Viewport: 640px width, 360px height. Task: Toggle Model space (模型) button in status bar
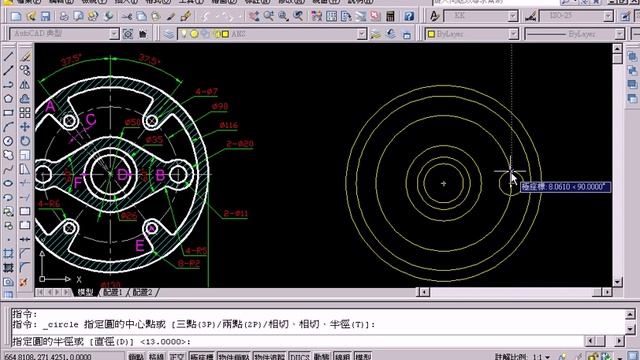(363, 357)
